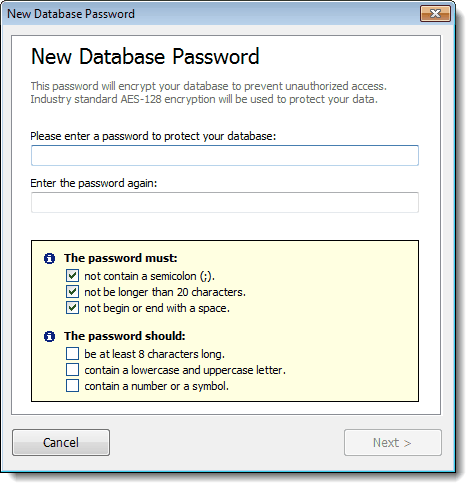Click the 'The password must:' label
This screenshot has height=490, width=473.
(x=121, y=258)
